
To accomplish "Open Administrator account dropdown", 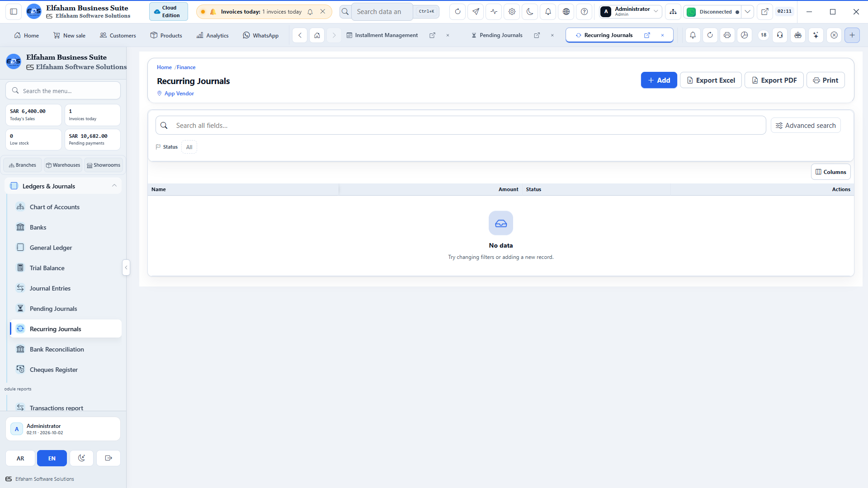I will 631,12.
